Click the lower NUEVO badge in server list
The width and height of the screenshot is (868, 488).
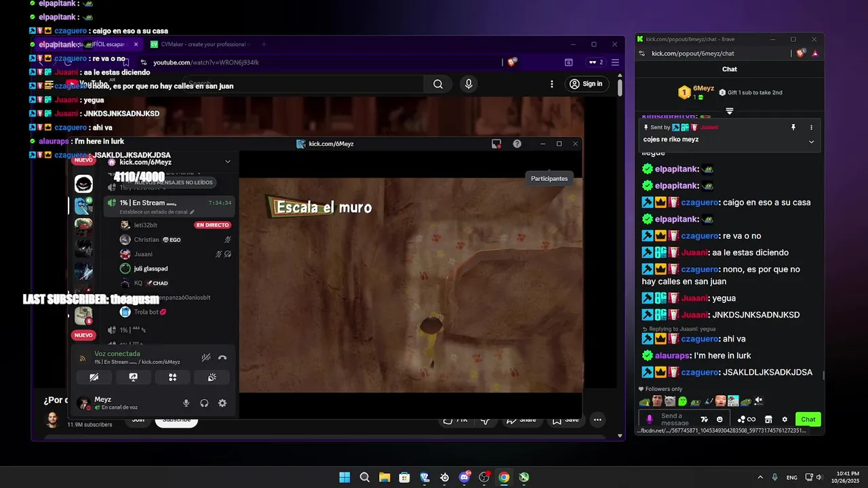83,335
